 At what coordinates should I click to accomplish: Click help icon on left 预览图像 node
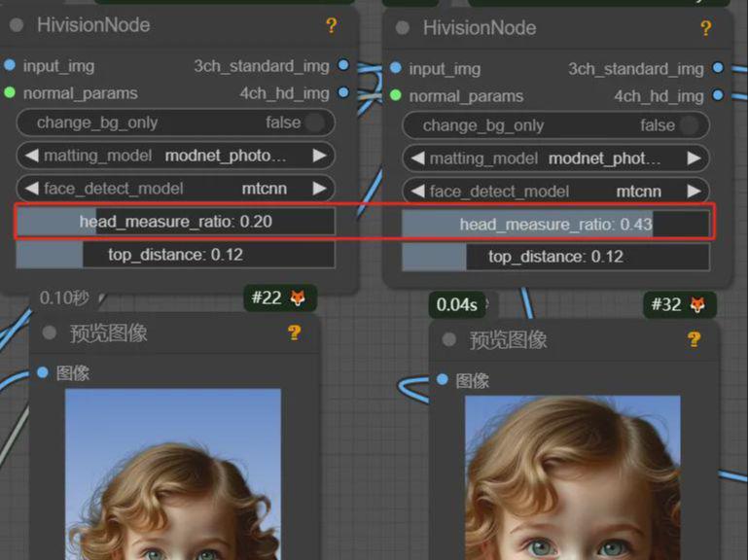[x=295, y=333]
